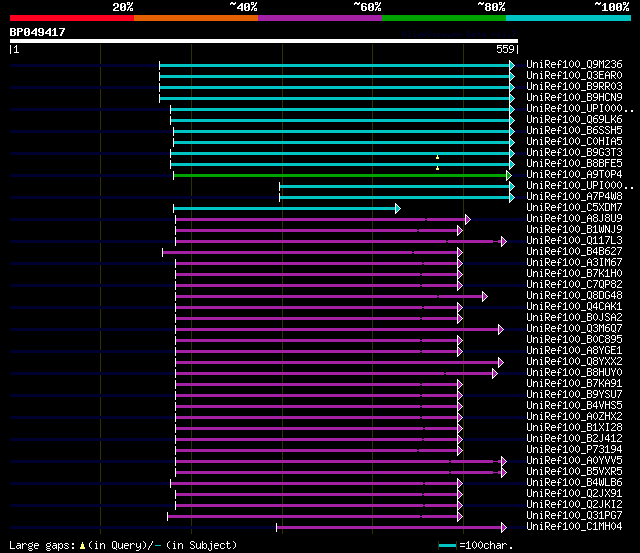Click the purple arrowhead of the UniRef100_A8J8U9 hit

pos(468,220)
